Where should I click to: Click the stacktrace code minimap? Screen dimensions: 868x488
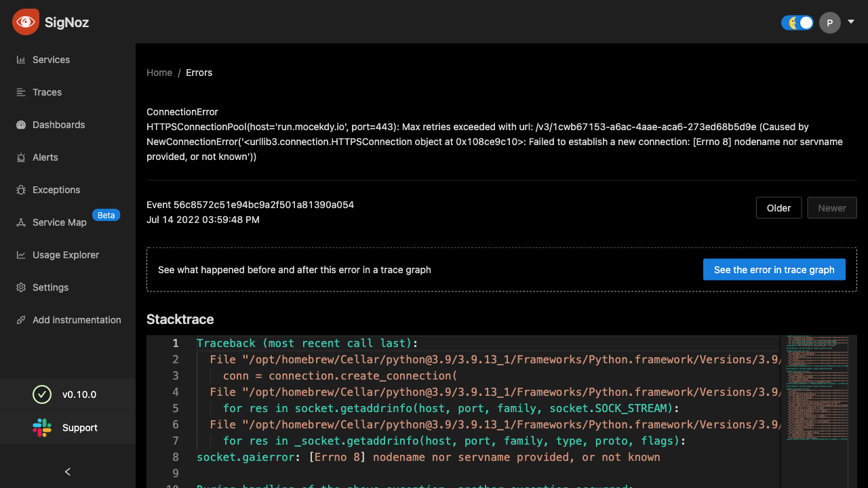coord(818,386)
